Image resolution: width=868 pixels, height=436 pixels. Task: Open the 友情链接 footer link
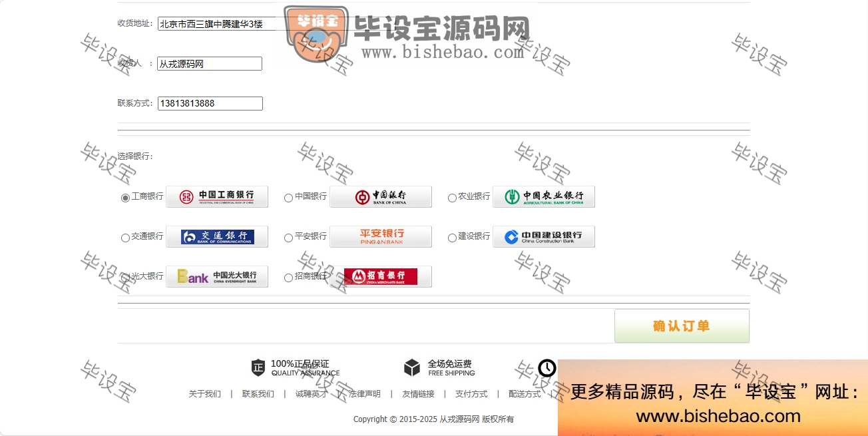click(418, 394)
